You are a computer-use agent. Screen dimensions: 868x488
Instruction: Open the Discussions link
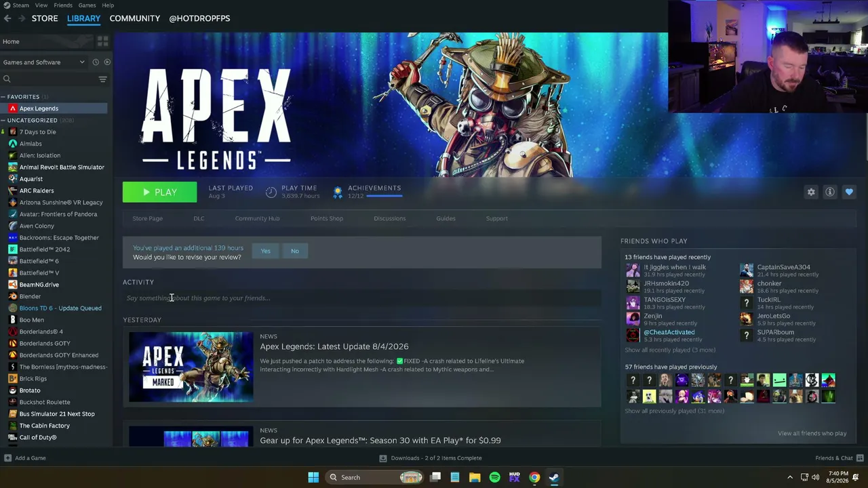(x=389, y=218)
